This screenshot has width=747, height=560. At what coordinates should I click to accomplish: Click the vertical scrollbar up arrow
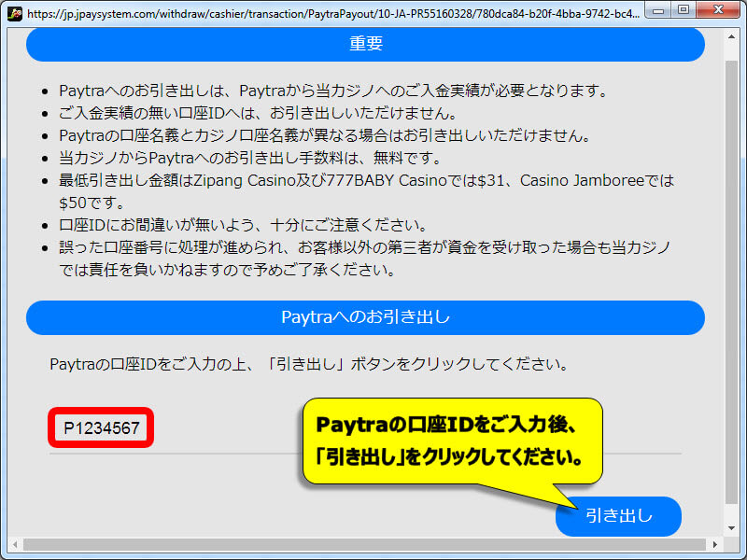[x=731, y=36]
